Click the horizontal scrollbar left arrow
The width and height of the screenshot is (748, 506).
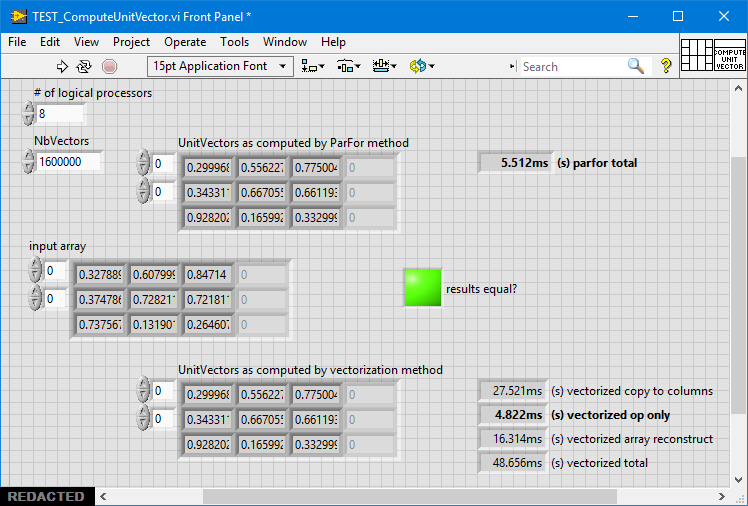tap(103, 496)
